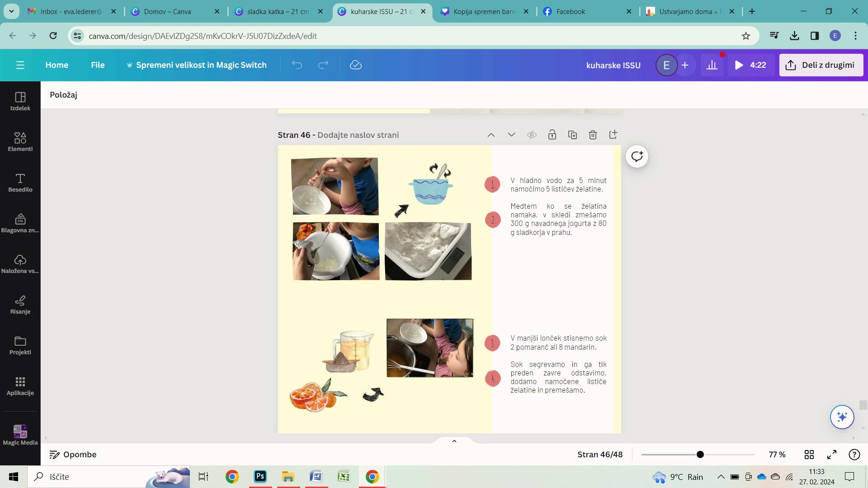The image size is (868, 488).
Task: Click the zoom slider handle
Action: [700, 455]
